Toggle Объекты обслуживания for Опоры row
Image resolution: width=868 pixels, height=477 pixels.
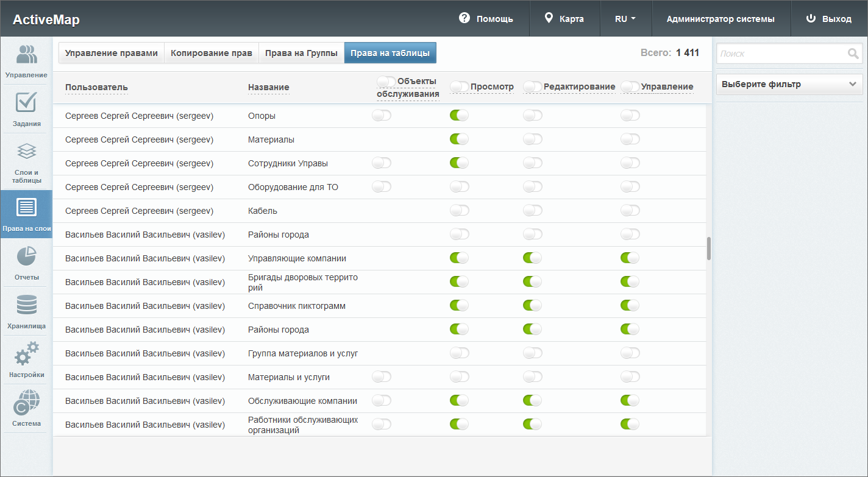click(x=381, y=115)
